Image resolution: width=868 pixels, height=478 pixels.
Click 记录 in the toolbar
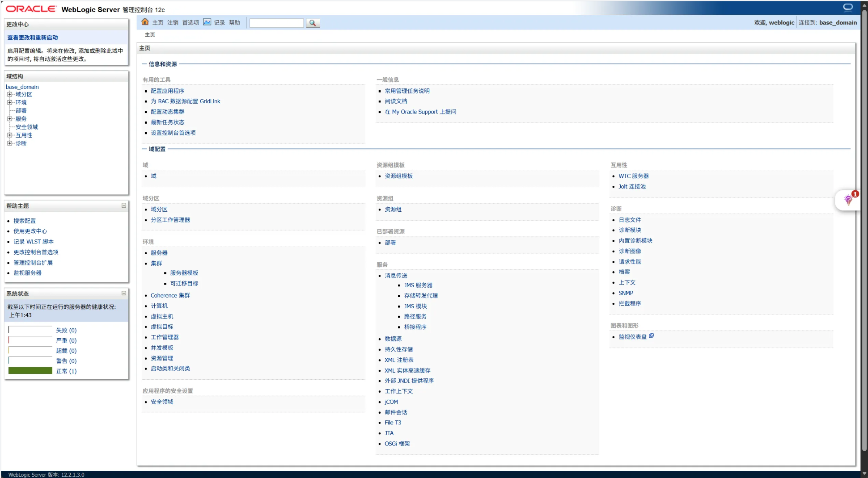coord(220,23)
